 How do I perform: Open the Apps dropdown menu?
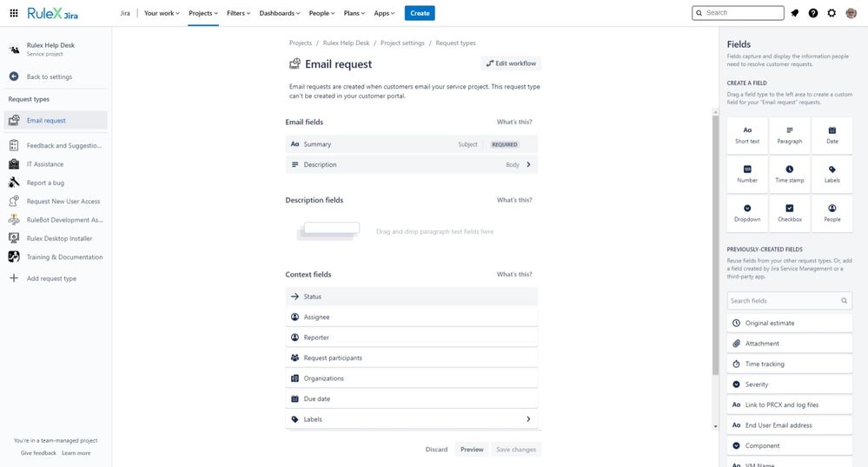tap(384, 13)
